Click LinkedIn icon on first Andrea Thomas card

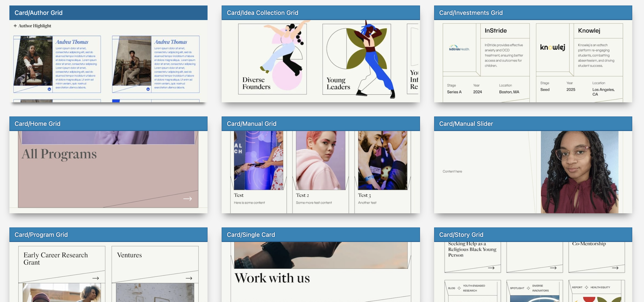point(49,89)
